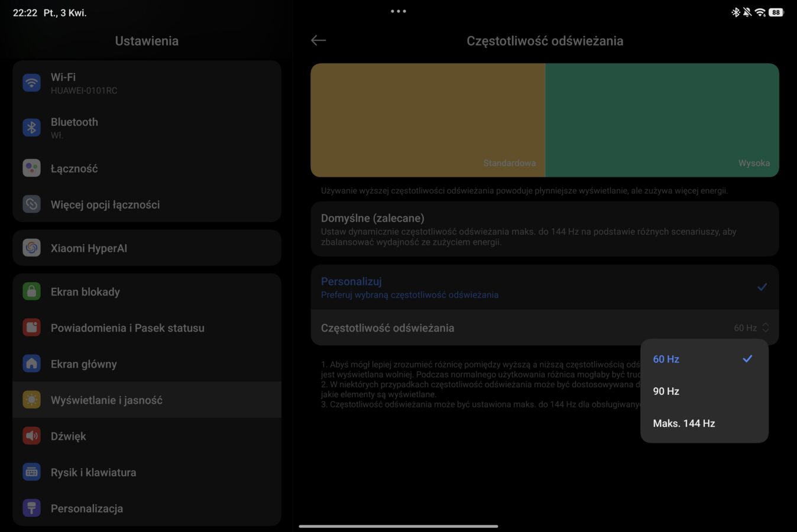Screen dimensions: 797x532
Task: Go back using the arrow icon
Action: [318, 40]
